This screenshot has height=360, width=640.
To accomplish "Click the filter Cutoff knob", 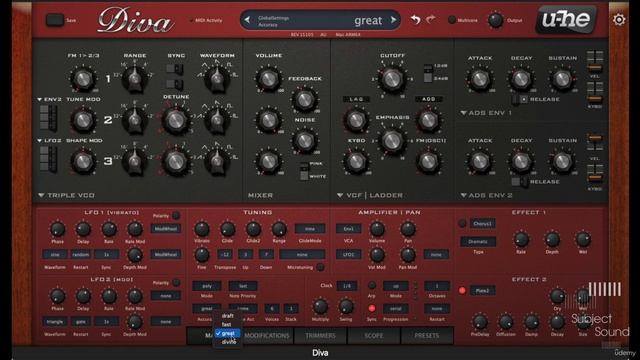I will [x=392, y=79].
